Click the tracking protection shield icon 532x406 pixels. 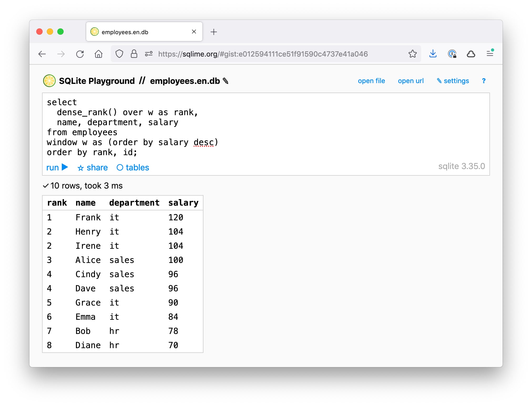[119, 54]
